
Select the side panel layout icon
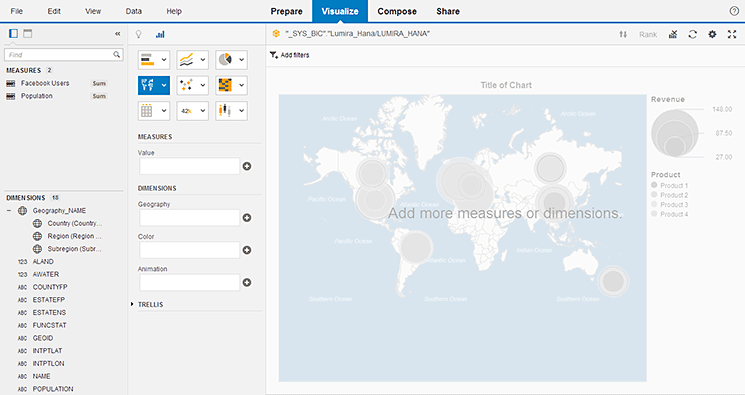coord(13,33)
